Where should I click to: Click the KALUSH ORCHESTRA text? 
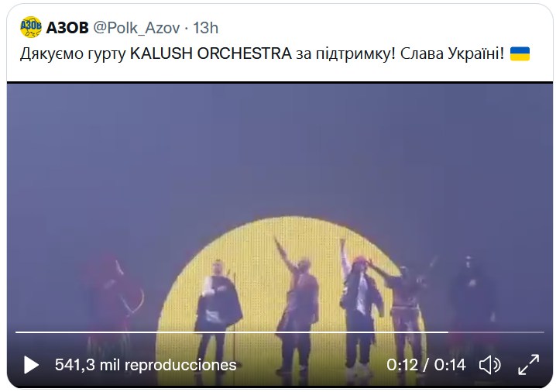(211, 54)
